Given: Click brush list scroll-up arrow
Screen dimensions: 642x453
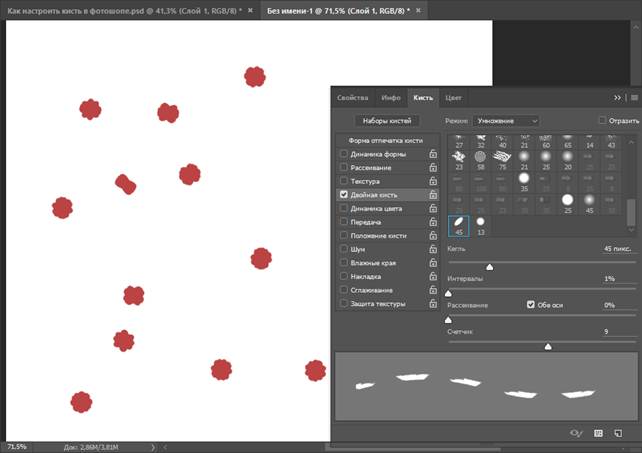Looking at the screenshot, I should pos(631,142).
